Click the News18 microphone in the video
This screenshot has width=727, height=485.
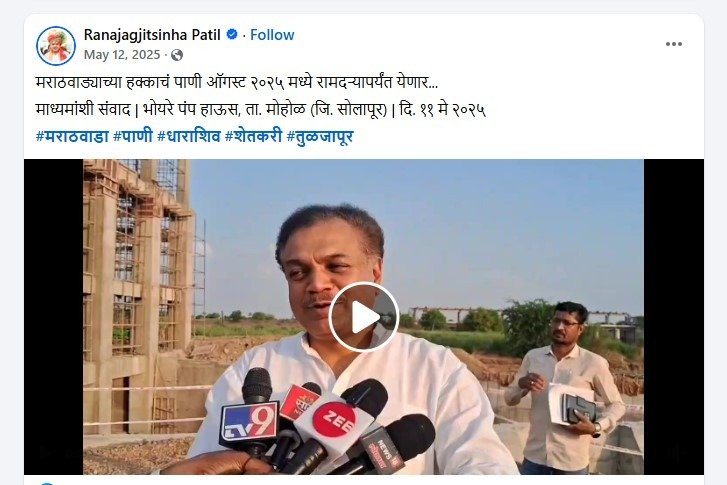(x=382, y=450)
